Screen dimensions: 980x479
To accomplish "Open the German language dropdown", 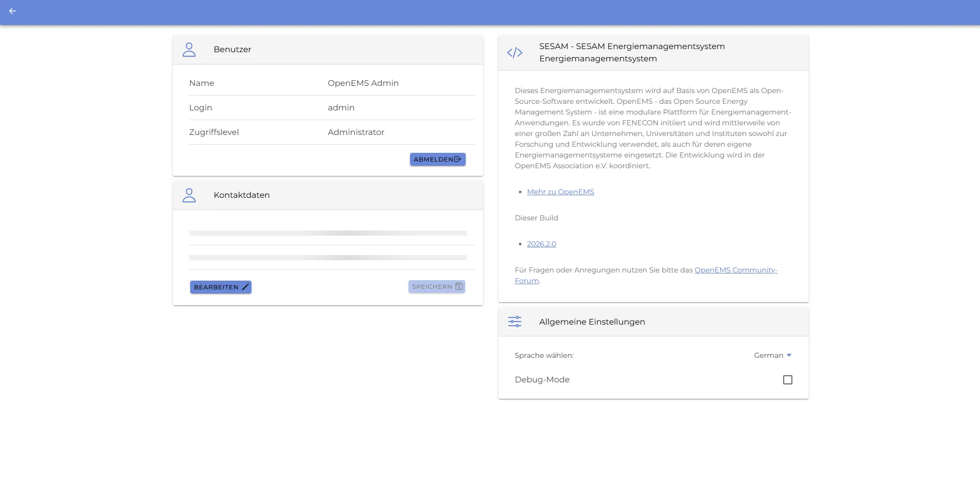I will [768, 355].
